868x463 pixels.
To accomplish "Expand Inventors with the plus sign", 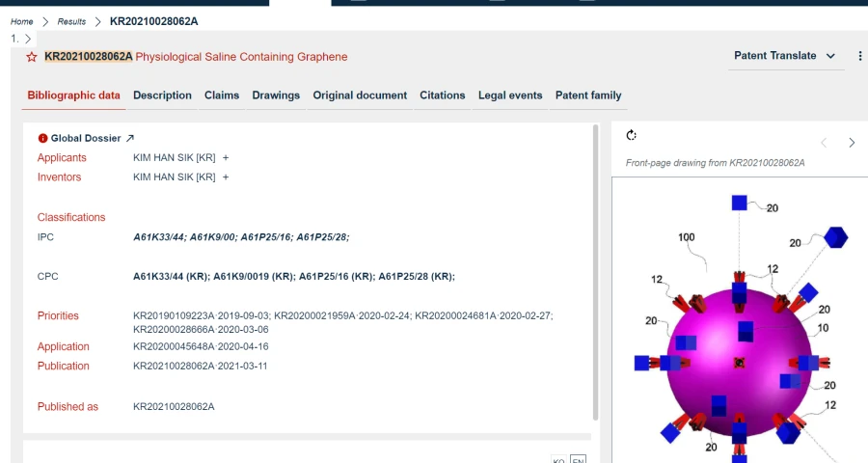I will (226, 177).
